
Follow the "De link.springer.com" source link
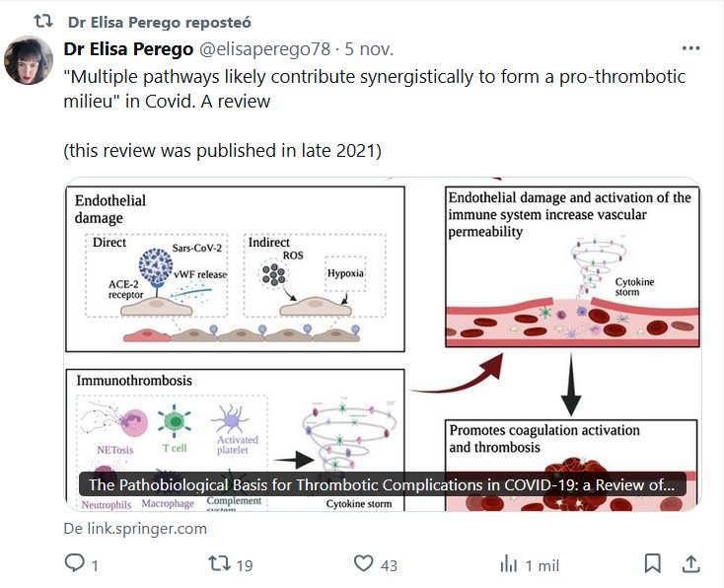pyautogui.click(x=135, y=528)
